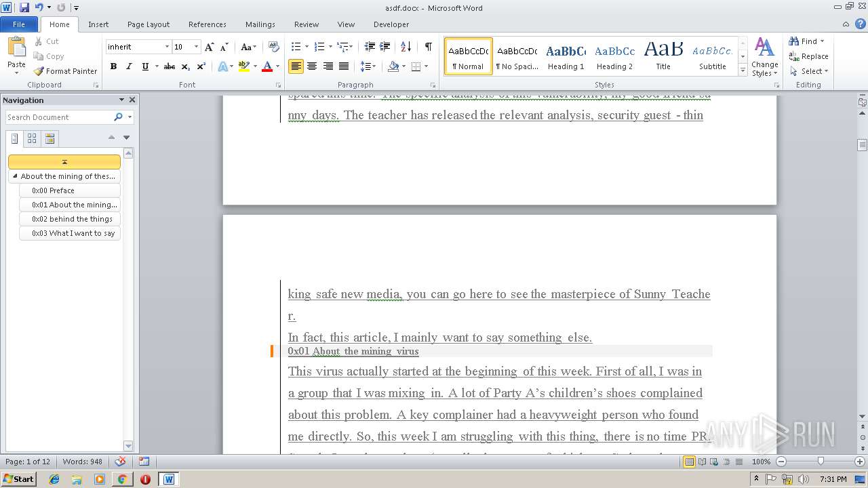Switch to Web Layout view
868x488 pixels.
714,462
